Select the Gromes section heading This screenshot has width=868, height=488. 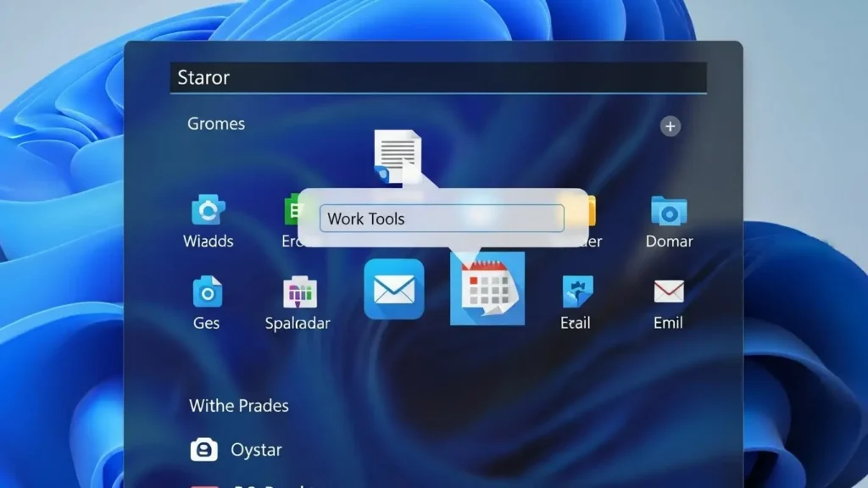click(x=216, y=124)
